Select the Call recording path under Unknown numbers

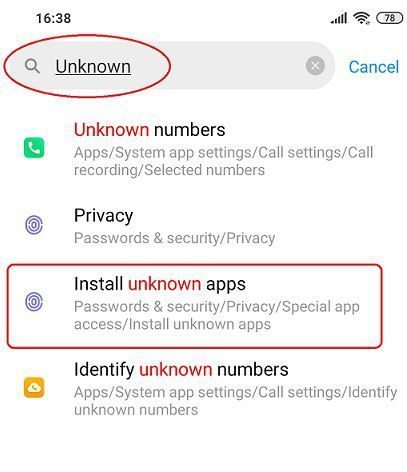pyautogui.click(x=223, y=161)
